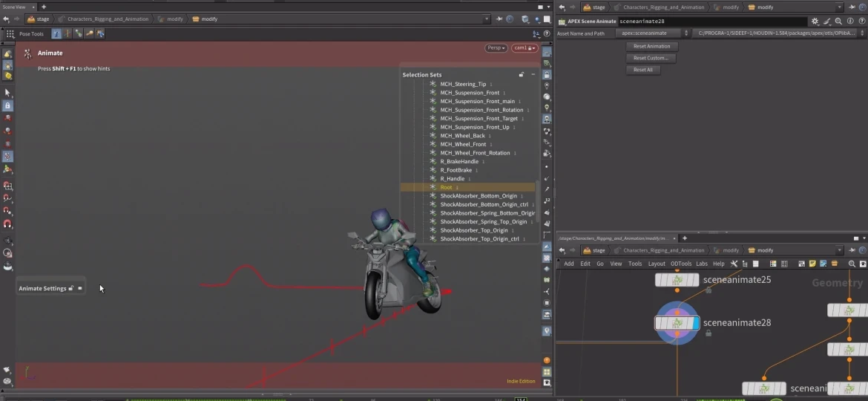The image size is (868, 401).
Task: Select R_BrakeHandle in Selection Sets
Action: point(459,162)
